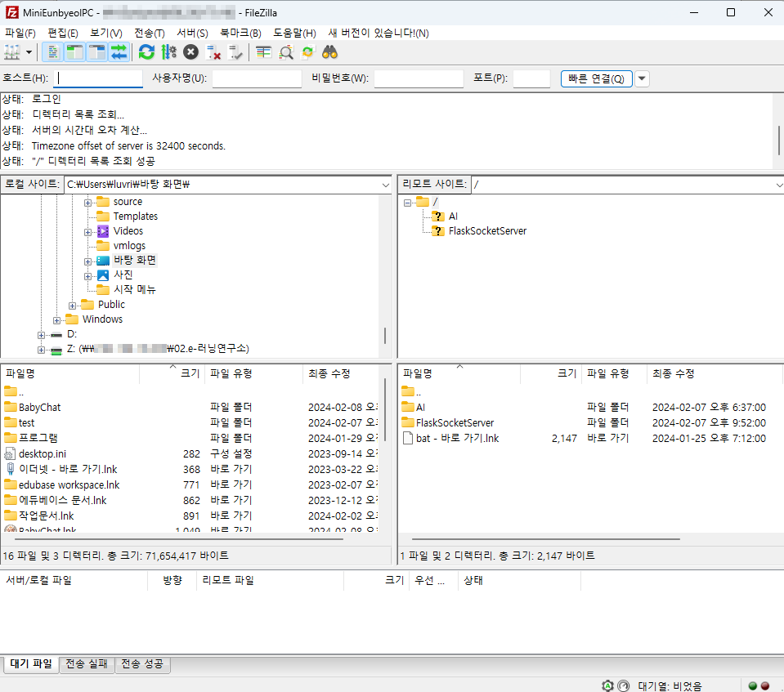784x692 pixels.
Task: Select FlaskSocketServer in the remote tree
Action: click(x=487, y=231)
